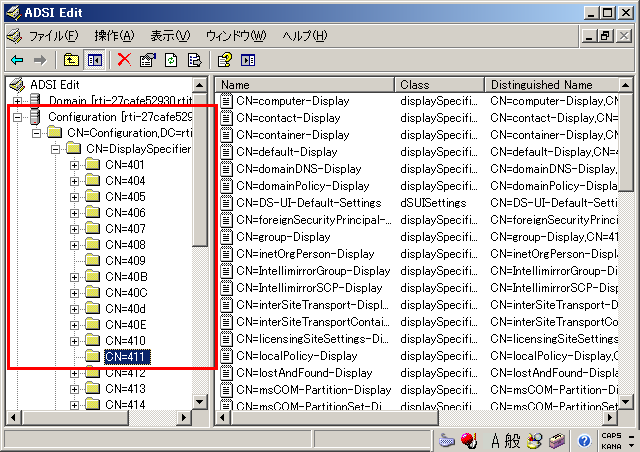The image size is (640, 452).
Task: Click the Export List toolbar icon
Action: pos(194,60)
